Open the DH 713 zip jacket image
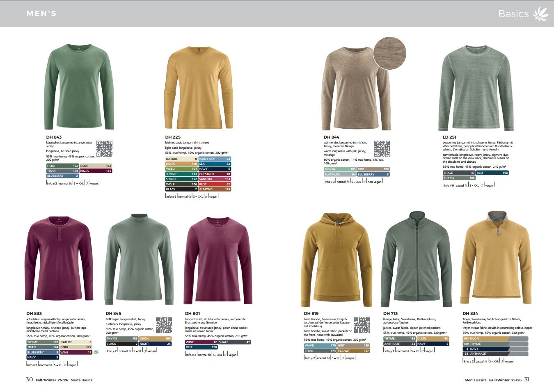This screenshot has width=554, height=392. point(417,259)
